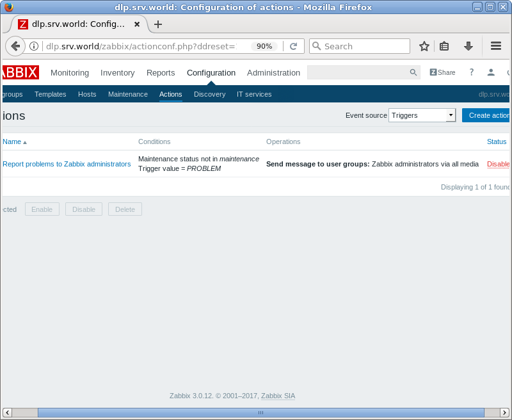Open the Configuration menu
The width and height of the screenshot is (512, 420).
211,73
